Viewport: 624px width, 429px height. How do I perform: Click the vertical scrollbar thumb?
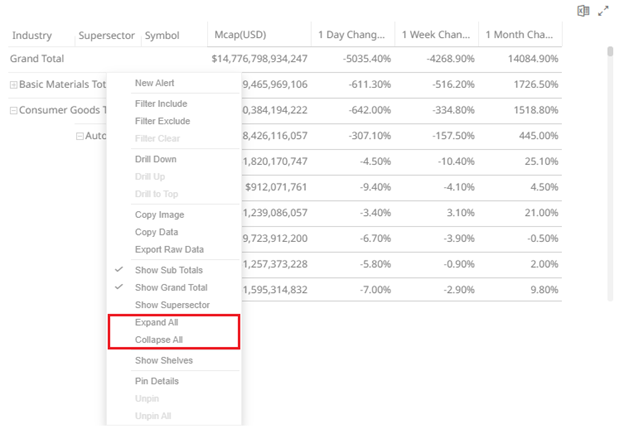pyautogui.click(x=610, y=52)
